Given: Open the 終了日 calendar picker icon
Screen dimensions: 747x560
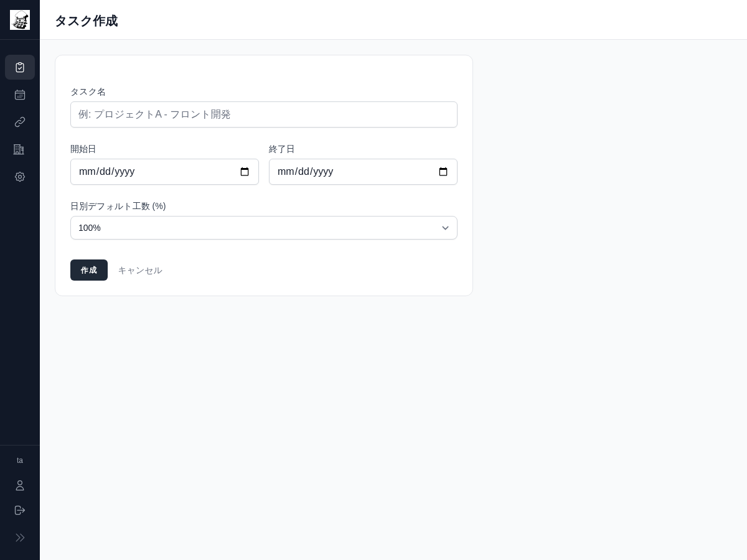Looking at the screenshot, I should 443,172.
